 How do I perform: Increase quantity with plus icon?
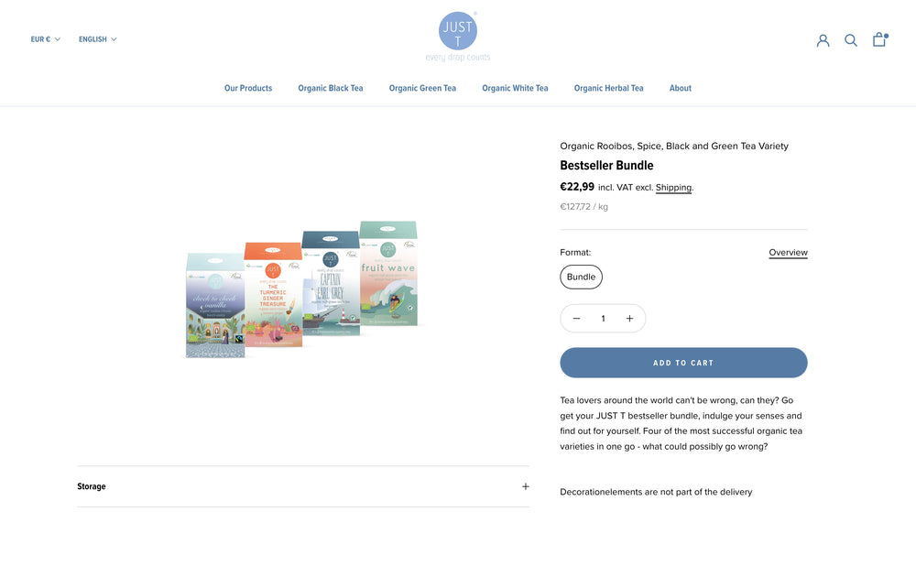click(629, 319)
